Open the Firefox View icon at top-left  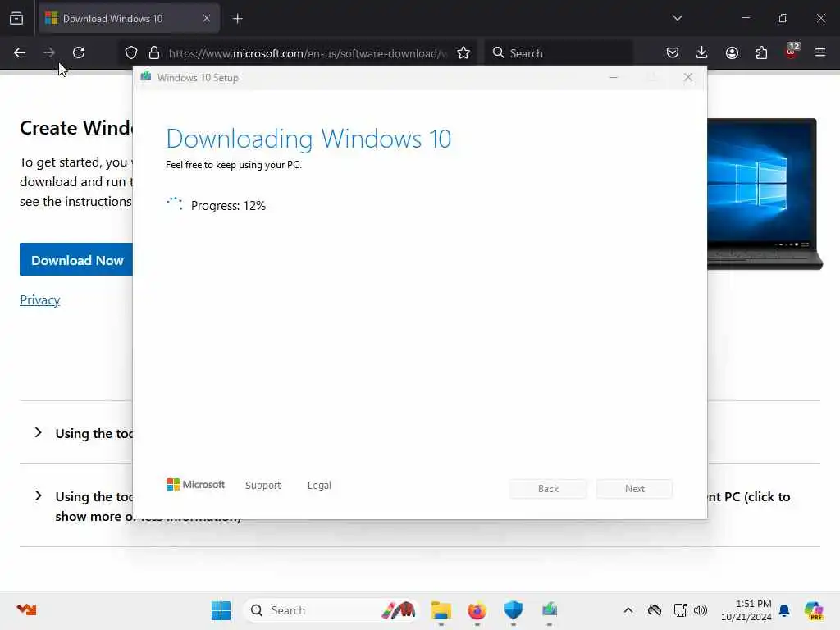pyautogui.click(x=16, y=18)
